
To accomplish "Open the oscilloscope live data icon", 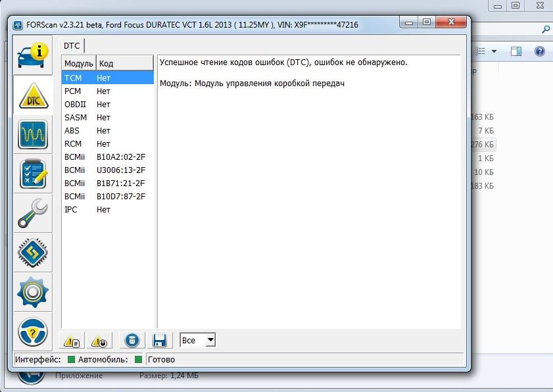I will tap(33, 134).
